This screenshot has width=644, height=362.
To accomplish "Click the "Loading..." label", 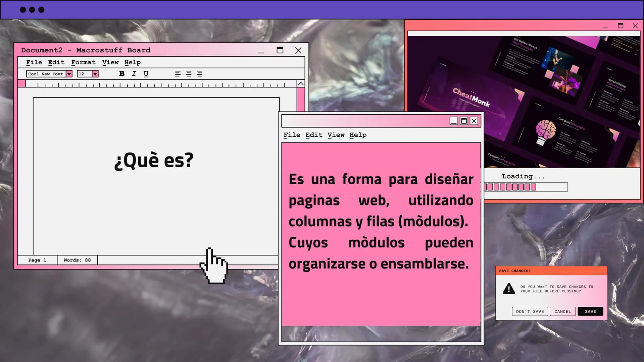I will [x=524, y=176].
